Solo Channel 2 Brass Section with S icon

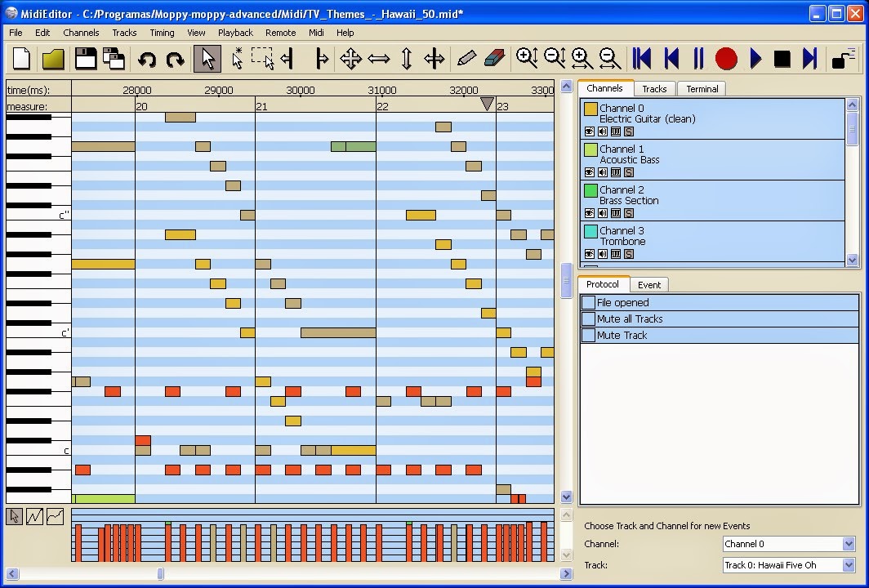[629, 213]
